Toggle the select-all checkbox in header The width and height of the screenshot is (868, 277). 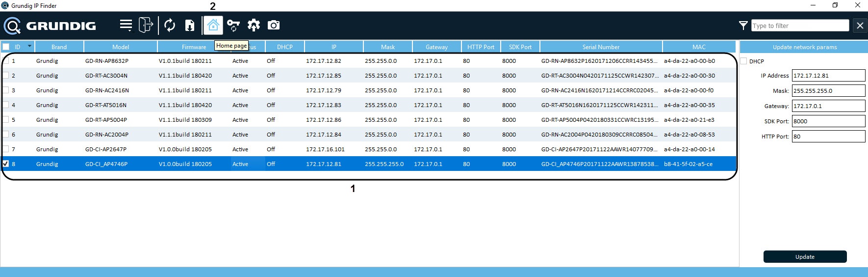(6, 47)
